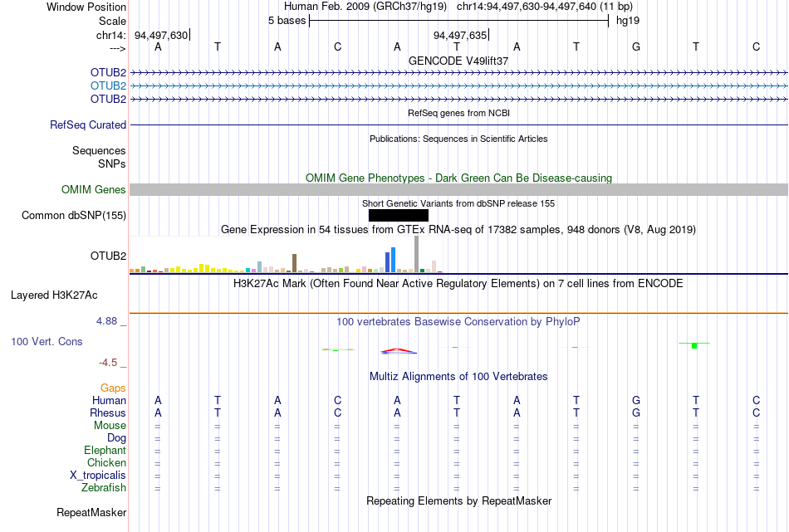Click the Gaps alignment row label
This screenshot has height=532, width=789.
(x=113, y=388)
